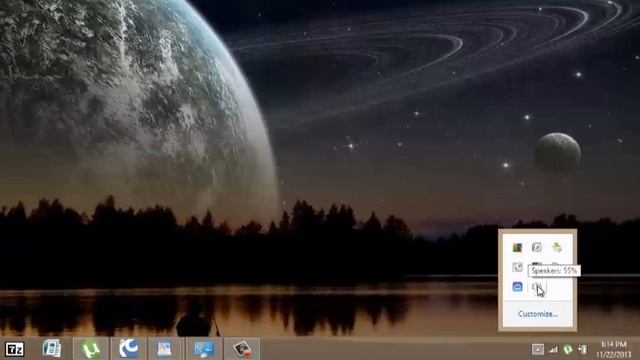Open the documents-stack icon beside 7-Zip
The width and height of the screenshot is (640, 360).
click(x=52, y=349)
